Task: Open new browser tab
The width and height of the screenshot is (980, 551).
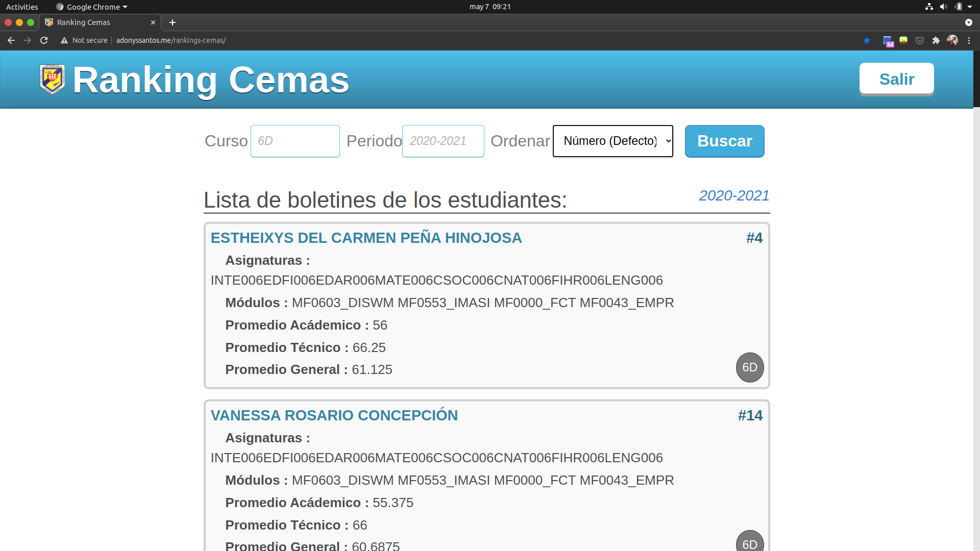Action: [173, 22]
